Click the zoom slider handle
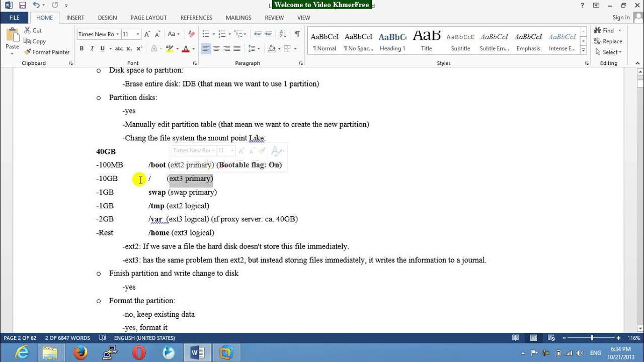This screenshot has width=644, height=362. [592, 338]
